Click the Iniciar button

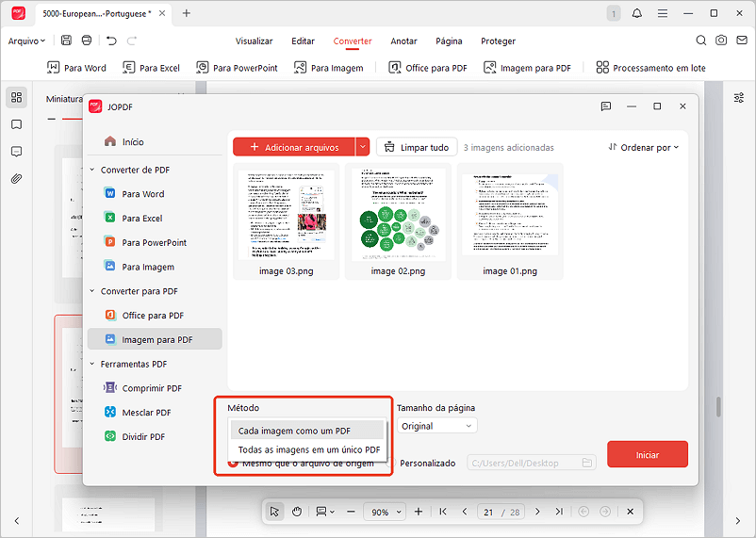(648, 454)
